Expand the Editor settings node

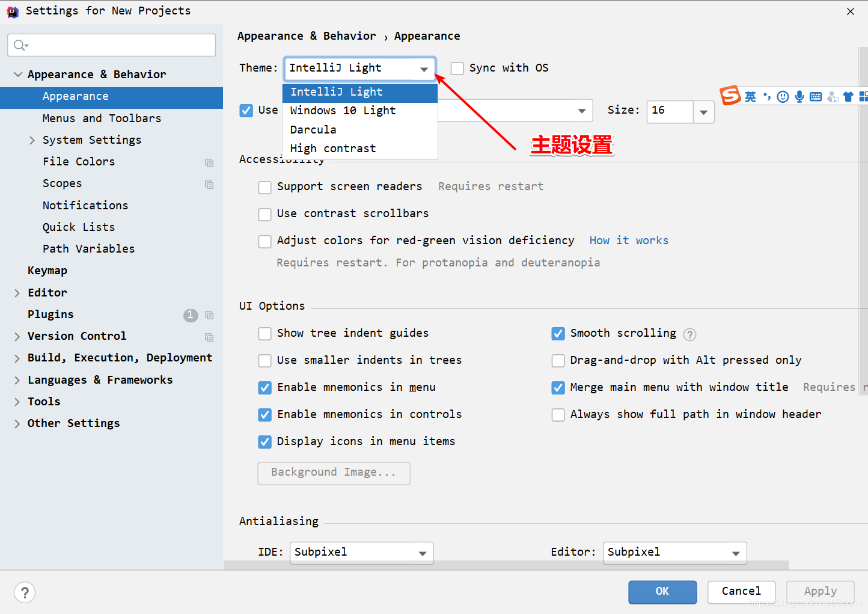click(x=17, y=293)
